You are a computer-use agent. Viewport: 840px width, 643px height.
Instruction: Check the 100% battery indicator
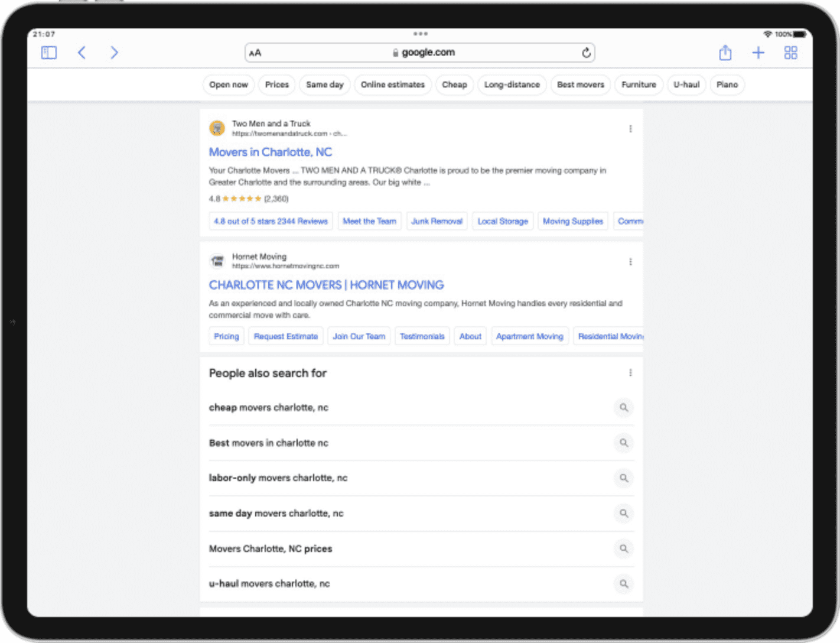click(x=790, y=34)
